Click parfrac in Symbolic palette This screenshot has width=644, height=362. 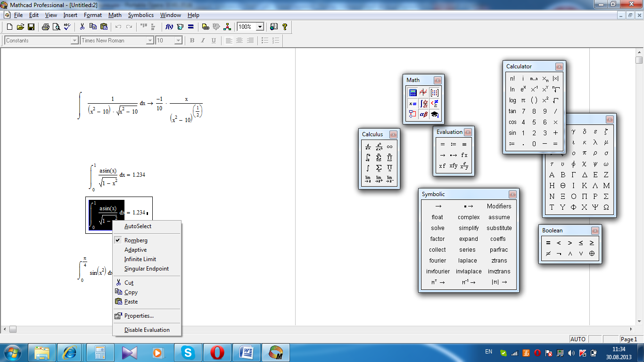(x=499, y=250)
